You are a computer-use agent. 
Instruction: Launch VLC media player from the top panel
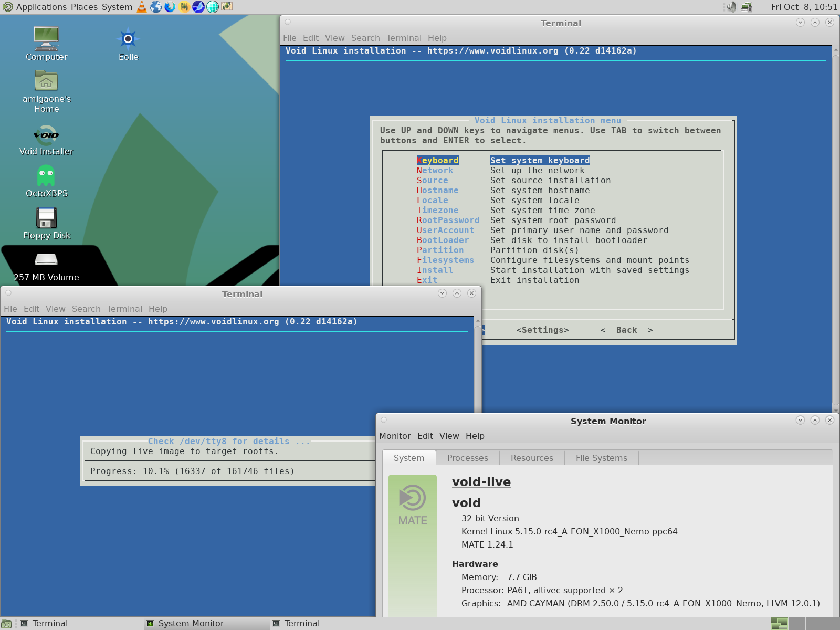click(142, 7)
